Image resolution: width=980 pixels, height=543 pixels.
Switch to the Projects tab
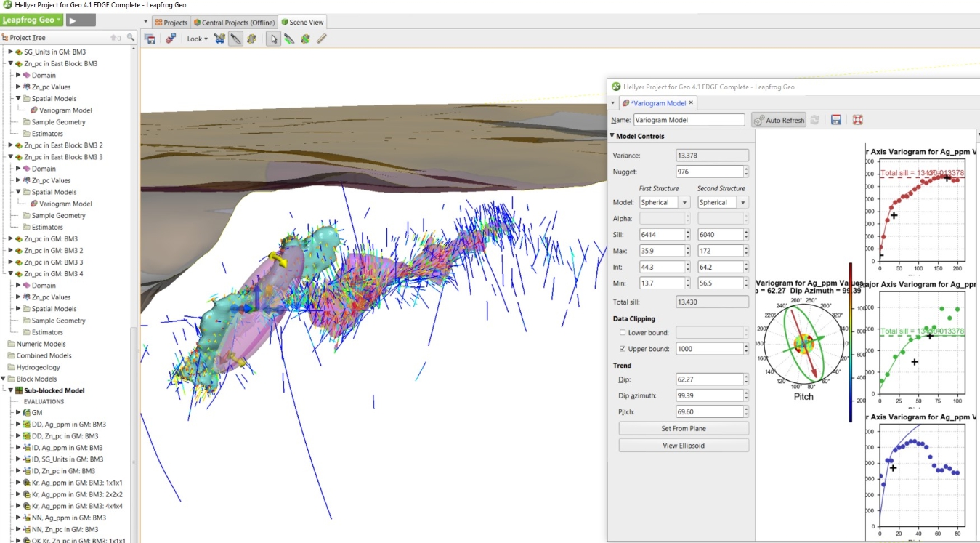pos(171,23)
